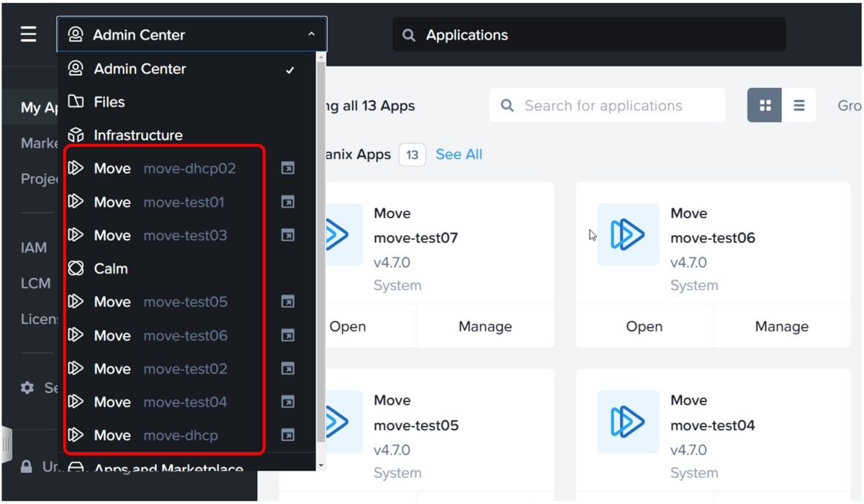Open the hamburger navigation menu

(28, 35)
